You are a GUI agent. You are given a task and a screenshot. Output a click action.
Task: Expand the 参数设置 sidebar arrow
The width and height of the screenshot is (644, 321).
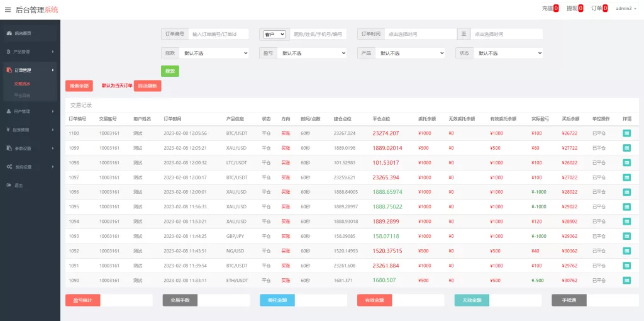click(53, 149)
